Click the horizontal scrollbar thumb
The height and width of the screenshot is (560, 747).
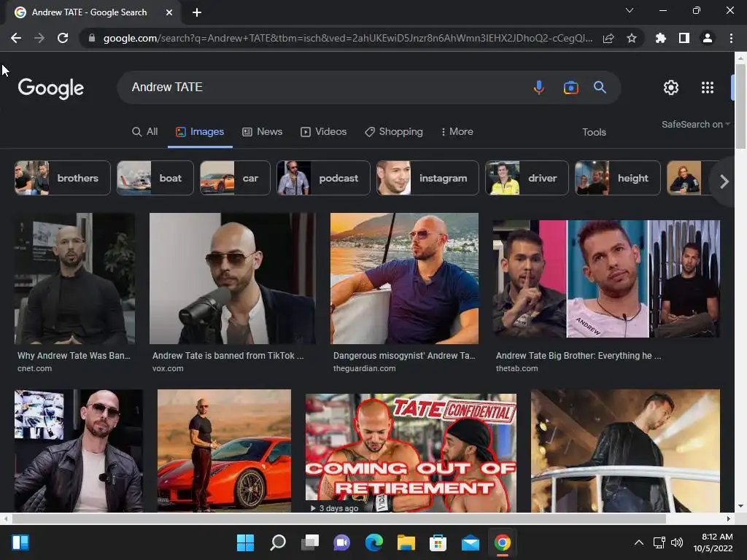tap(339, 518)
